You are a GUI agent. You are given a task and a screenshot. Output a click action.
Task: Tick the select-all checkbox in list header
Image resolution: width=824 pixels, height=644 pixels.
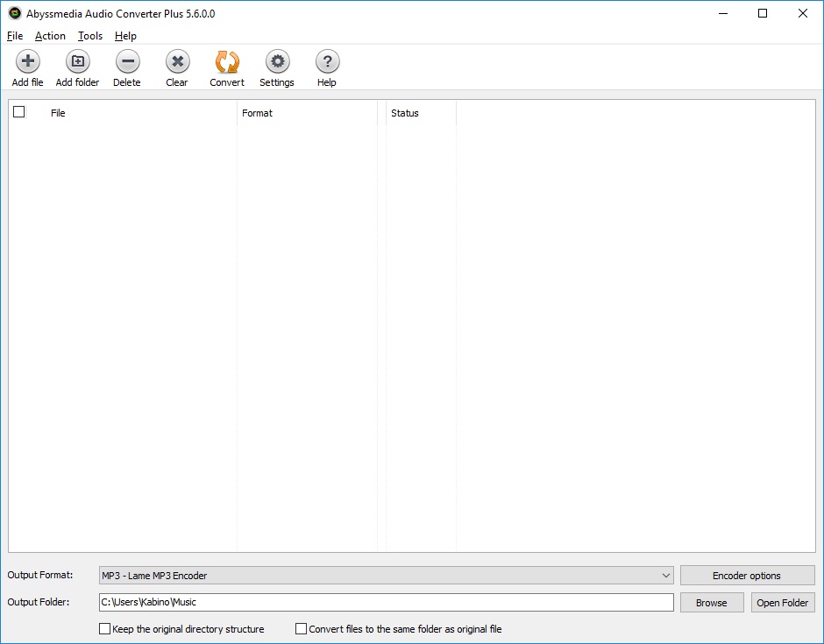coord(19,112)
